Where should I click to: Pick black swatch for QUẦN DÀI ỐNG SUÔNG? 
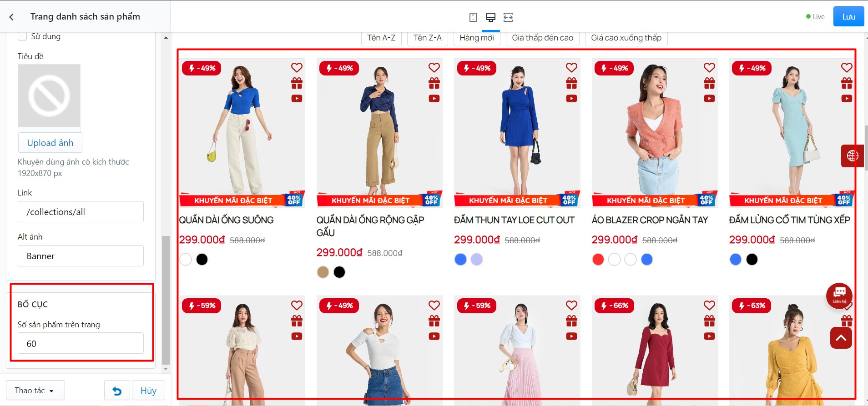pyautogui.click(x=202, y=259)
